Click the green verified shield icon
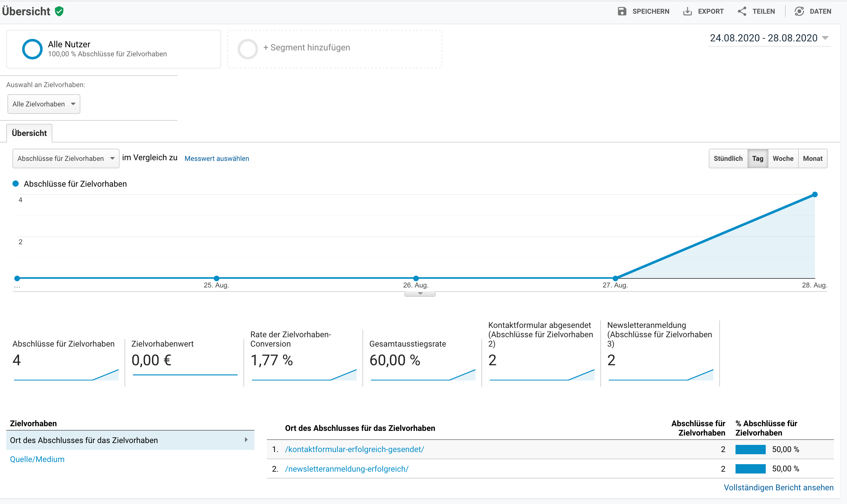847x504 pixels. [59, 11]
